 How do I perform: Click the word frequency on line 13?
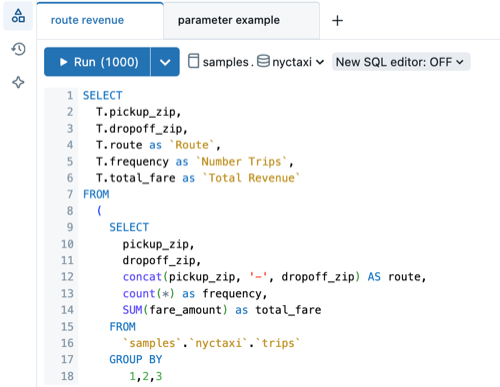coord(232,294)
